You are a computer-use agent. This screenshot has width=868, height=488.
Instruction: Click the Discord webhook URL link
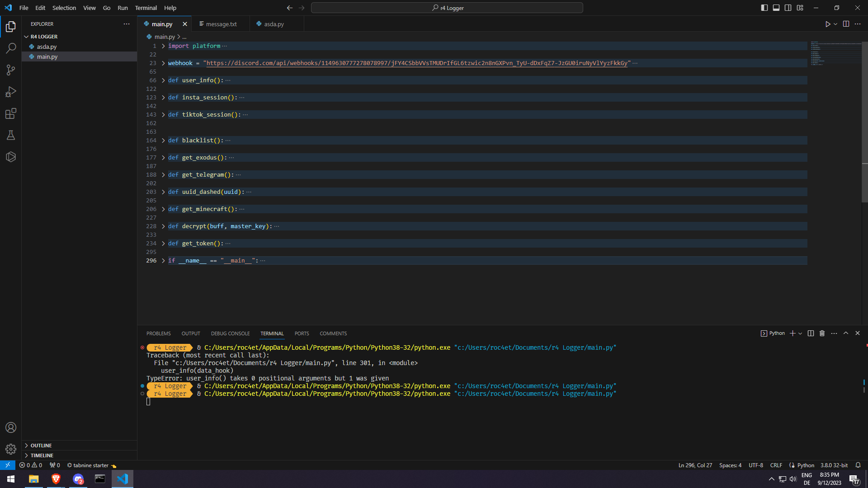416,63
